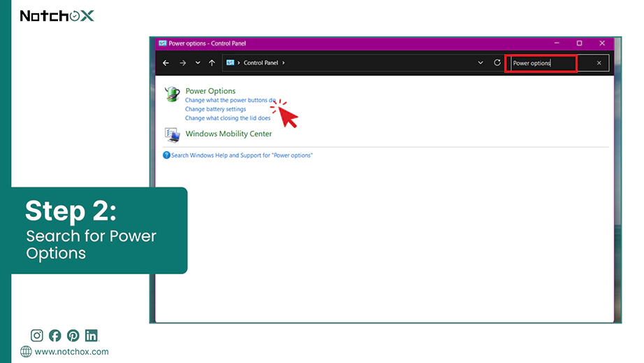Click the Control Panel icon in address bar
644x363 pixels.
point(230,63)
